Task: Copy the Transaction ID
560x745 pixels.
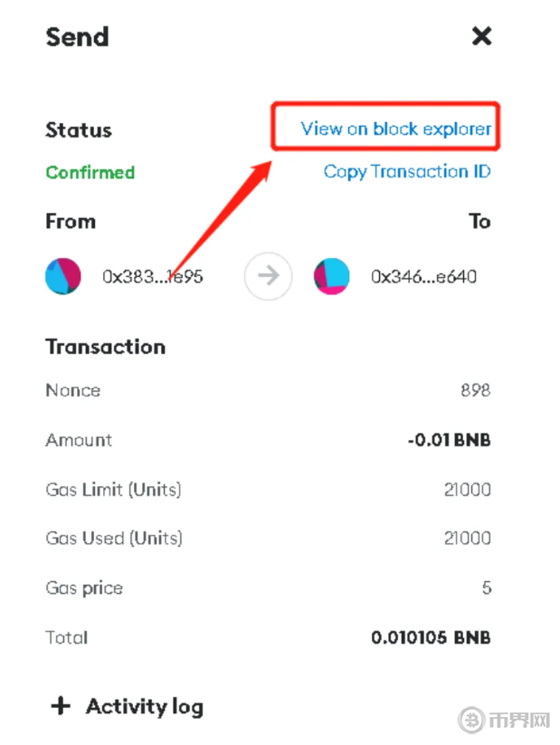Action: point(407,171)
